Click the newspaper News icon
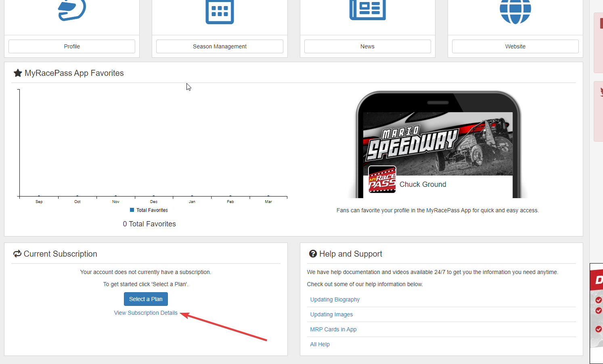 (368, 10)
